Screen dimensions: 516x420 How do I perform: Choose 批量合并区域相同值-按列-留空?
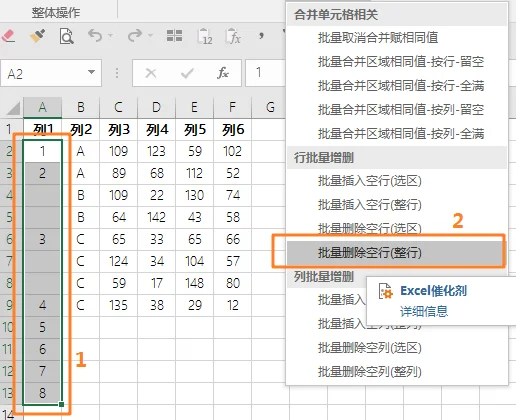pyautogui.click(x=397, y=110)
